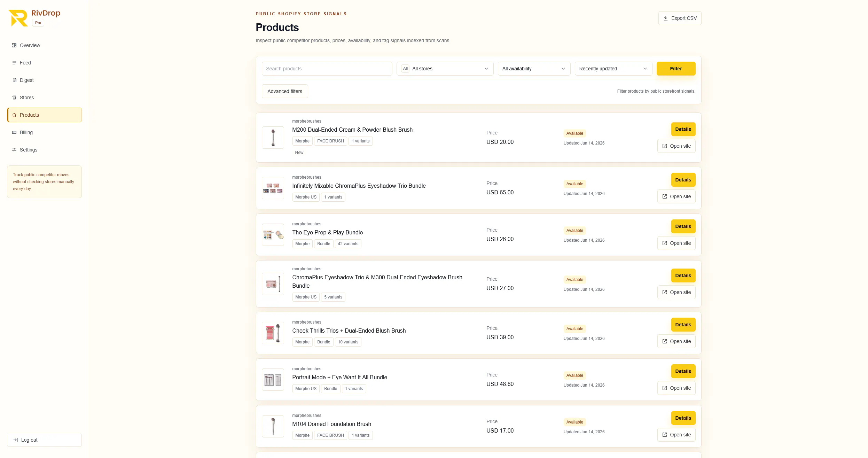Click external-link icon for M104 Domed Foundation Brush
The height and width of the screenshot is (458, 868).
coord(665,435)
